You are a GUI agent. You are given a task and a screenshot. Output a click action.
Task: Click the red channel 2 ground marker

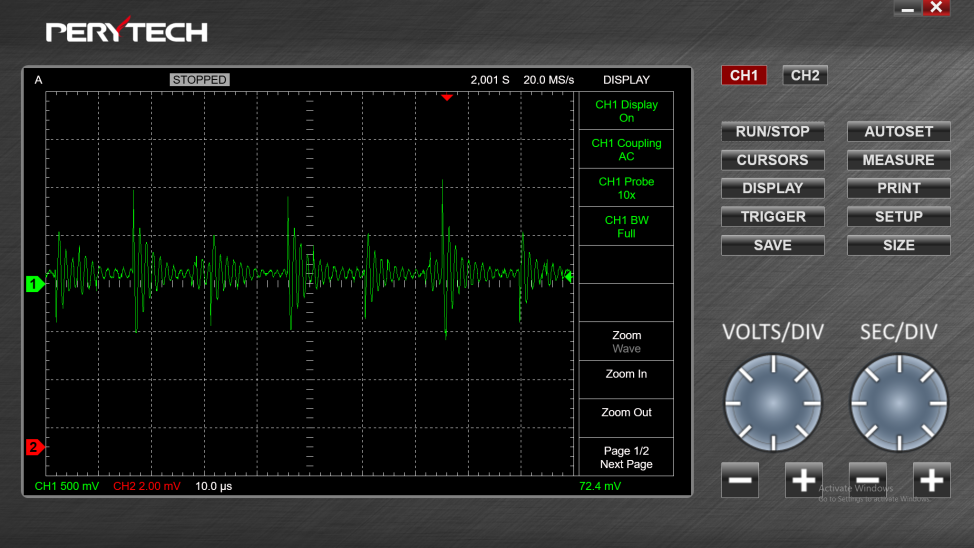click(x=35, y=447)
